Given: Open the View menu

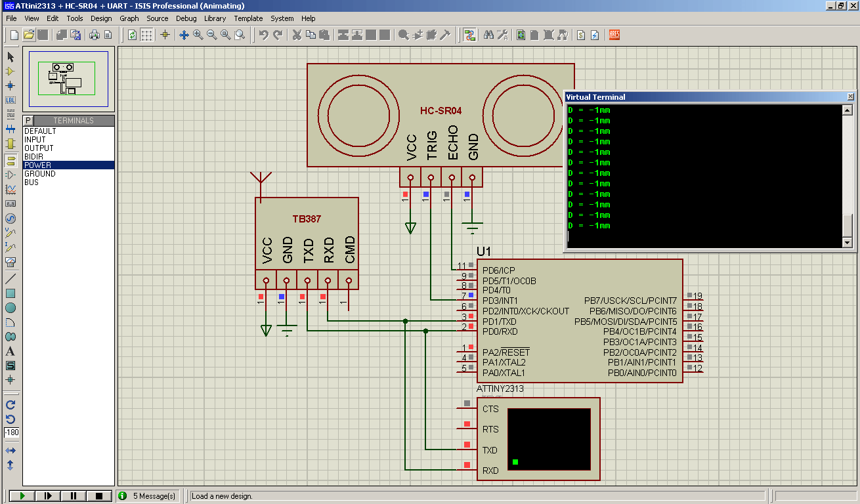Looking at the screenshot, I should point(32,18).
